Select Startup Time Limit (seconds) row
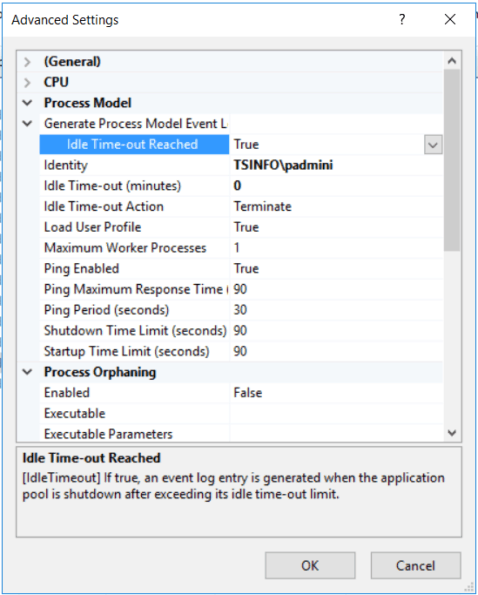This screenshot has height=595, width=478. pos(241,351)
